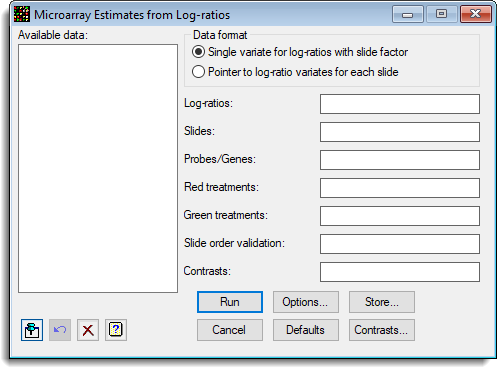The height and width of the screenshot is (368, 497).
Task: Click the red X clear icon
Action: point(88,330)
